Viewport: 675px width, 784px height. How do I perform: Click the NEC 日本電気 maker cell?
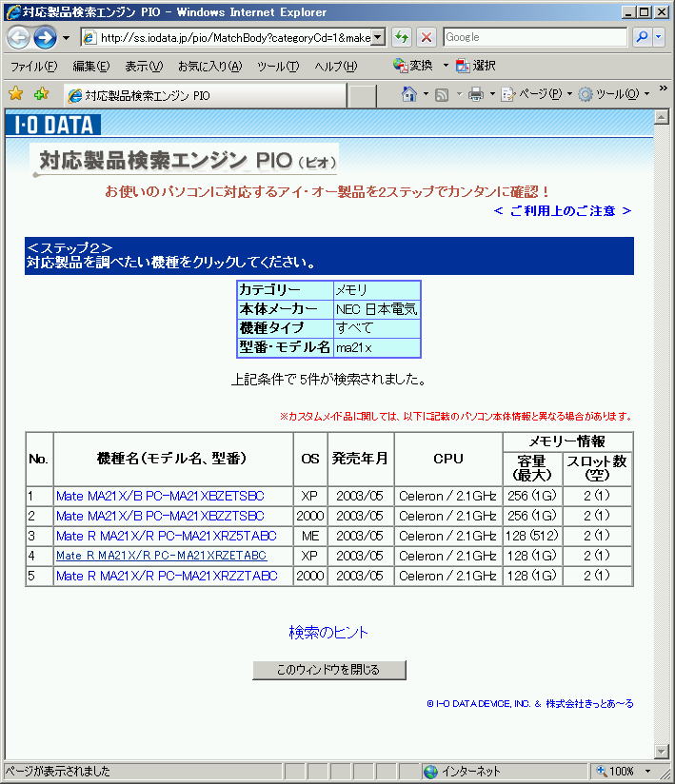(377, 309)
